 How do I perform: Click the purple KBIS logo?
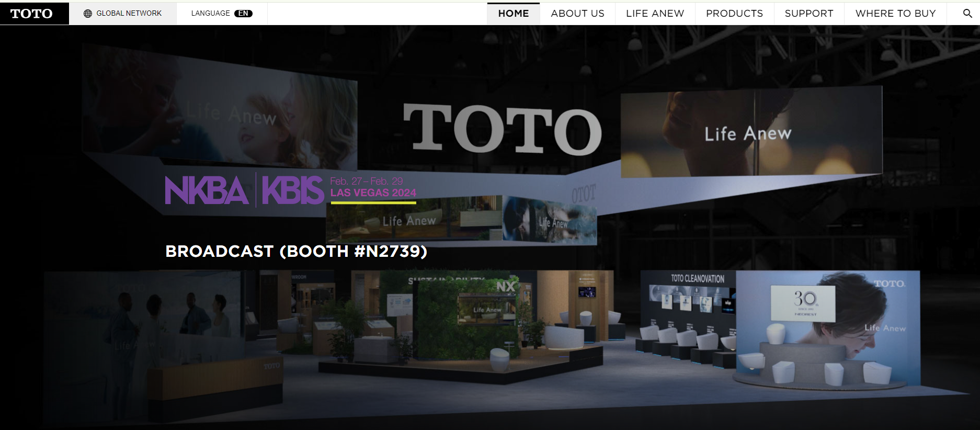[x=292, y=190]
